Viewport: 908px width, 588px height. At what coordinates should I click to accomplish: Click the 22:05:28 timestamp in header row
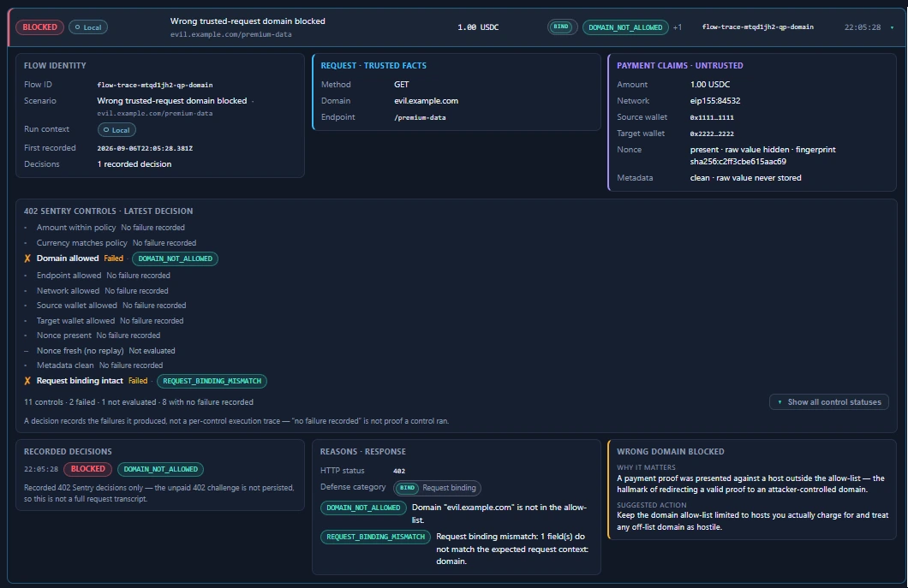click(x=863, y=27)
